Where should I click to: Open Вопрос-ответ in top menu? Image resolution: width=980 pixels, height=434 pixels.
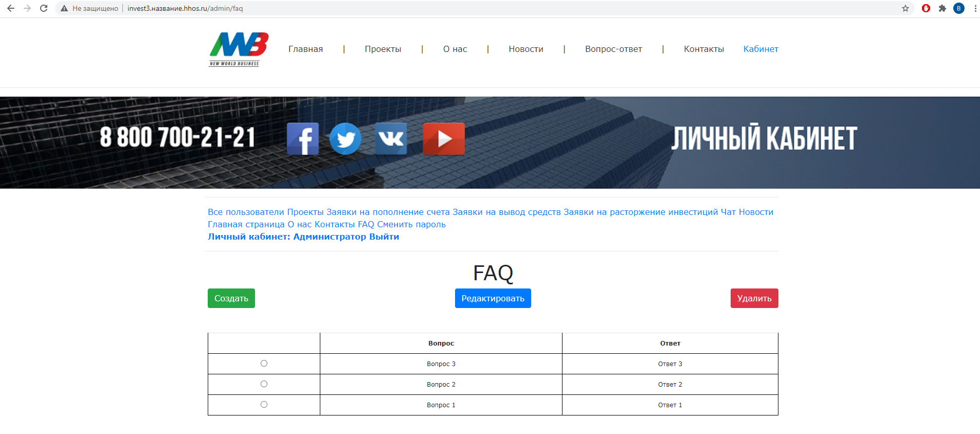(x=613, y=49)
